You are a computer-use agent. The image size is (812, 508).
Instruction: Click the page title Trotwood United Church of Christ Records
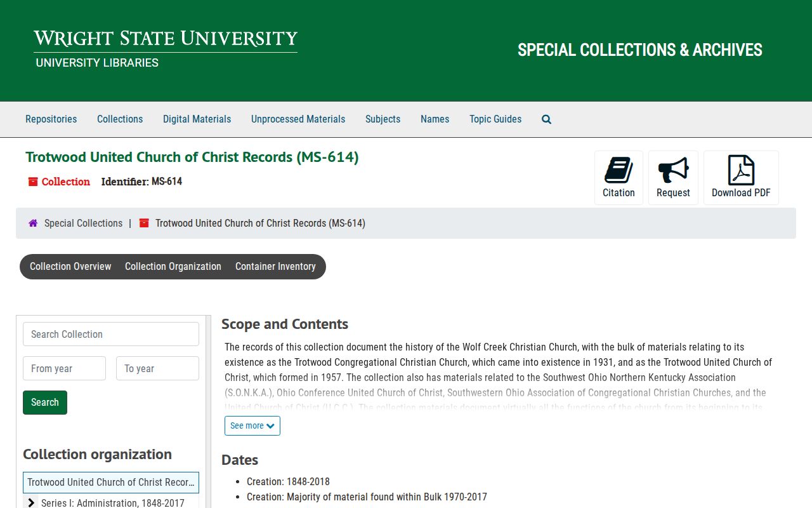coord(192,157)
